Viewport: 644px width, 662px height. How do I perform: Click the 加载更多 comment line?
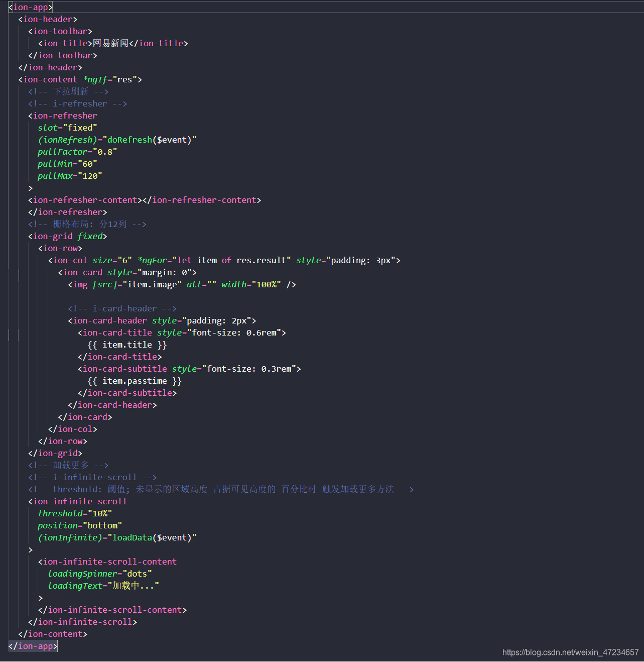coord(68,465)
